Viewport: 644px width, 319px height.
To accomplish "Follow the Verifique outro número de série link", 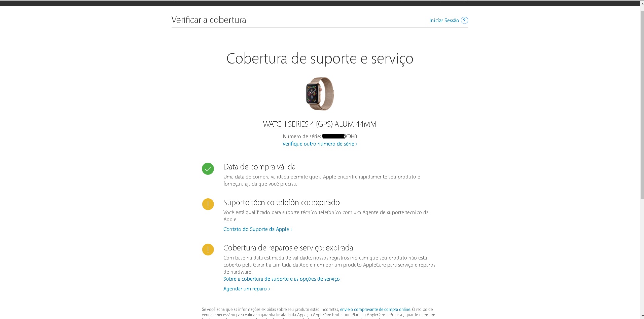I will pyautogui.click(x=320, y=144).
